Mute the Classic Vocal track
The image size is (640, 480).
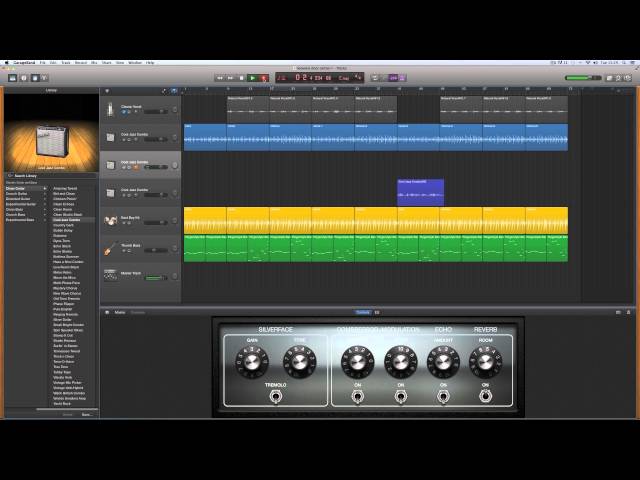click(124, 112)
